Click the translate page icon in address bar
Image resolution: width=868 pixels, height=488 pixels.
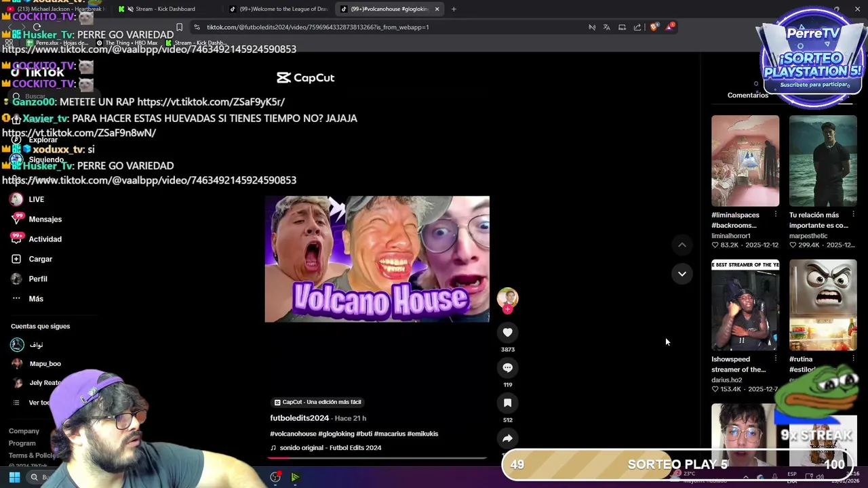pyautogui.click(x=606, y=27)
